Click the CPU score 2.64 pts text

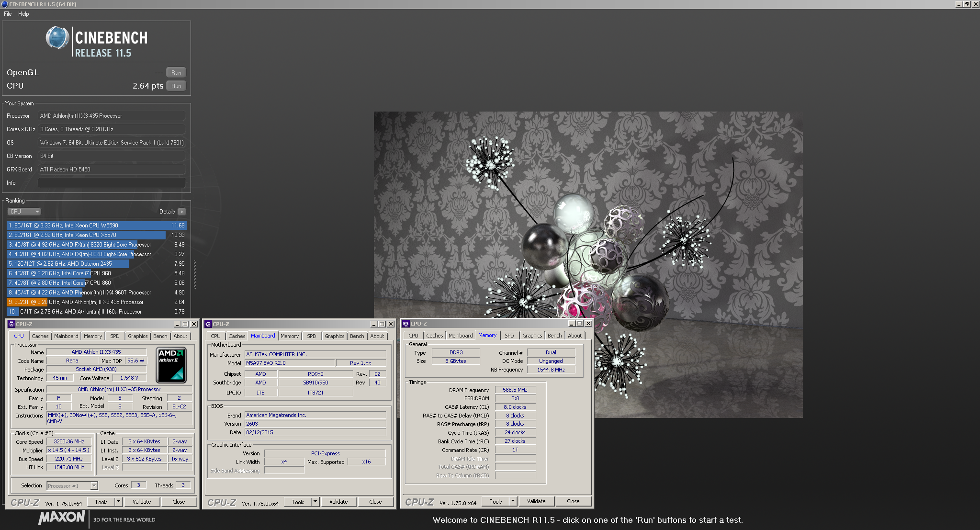pos(148,86)
